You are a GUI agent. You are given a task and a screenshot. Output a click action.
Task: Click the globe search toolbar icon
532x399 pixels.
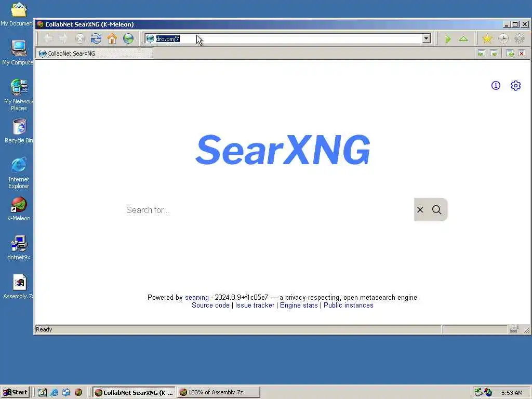[x=128, y=38]
